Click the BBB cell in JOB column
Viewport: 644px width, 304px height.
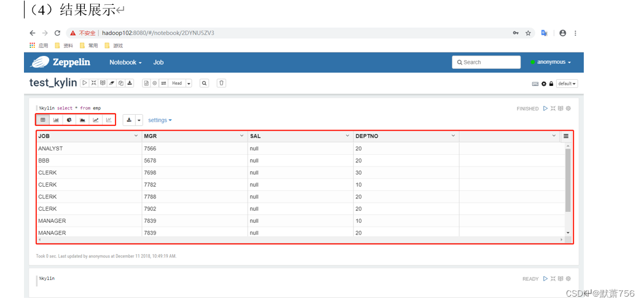point(89,161)
